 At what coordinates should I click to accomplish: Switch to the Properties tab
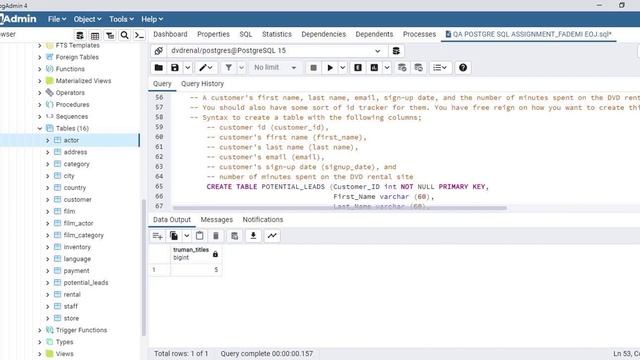click(x=213, y=34)
